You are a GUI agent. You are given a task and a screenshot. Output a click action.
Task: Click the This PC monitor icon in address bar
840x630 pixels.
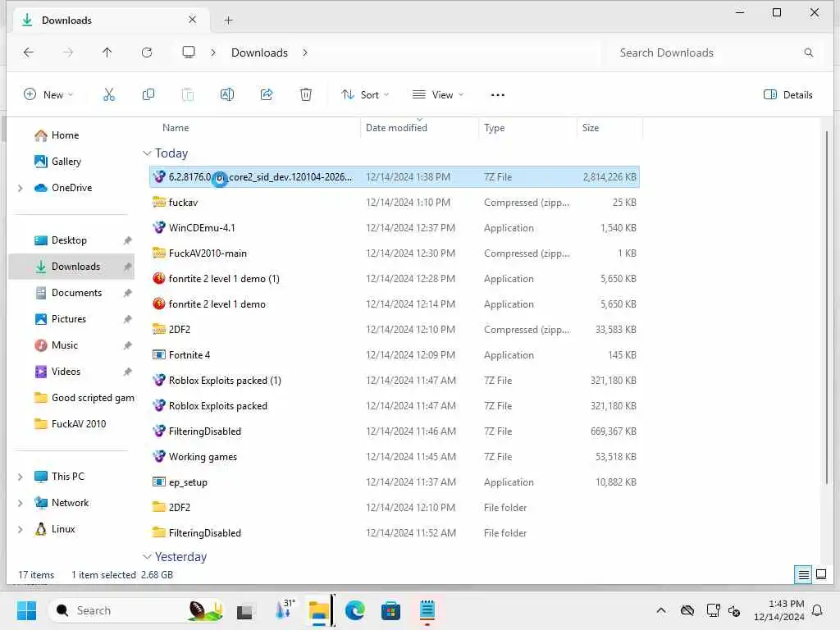pos(189,52)
